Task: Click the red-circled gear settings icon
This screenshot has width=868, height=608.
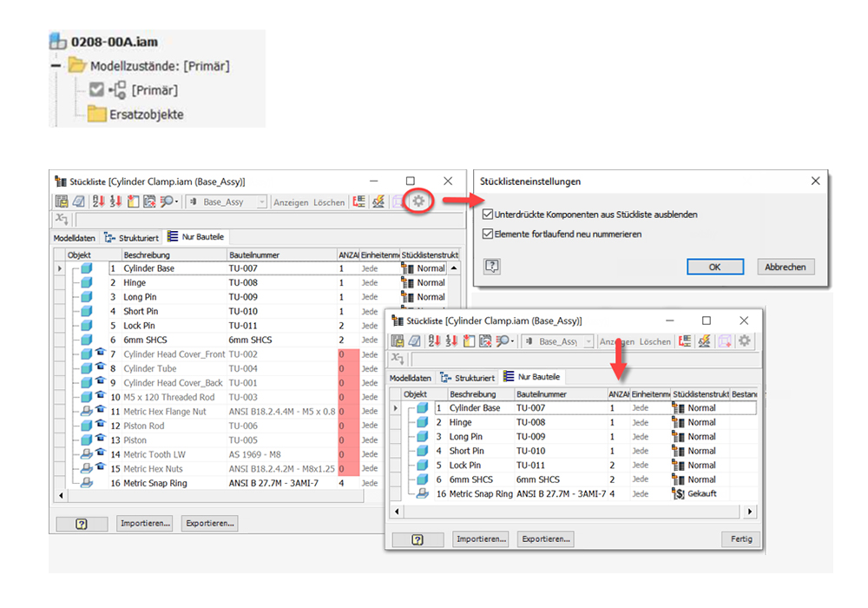Action: tap(418, 202)
